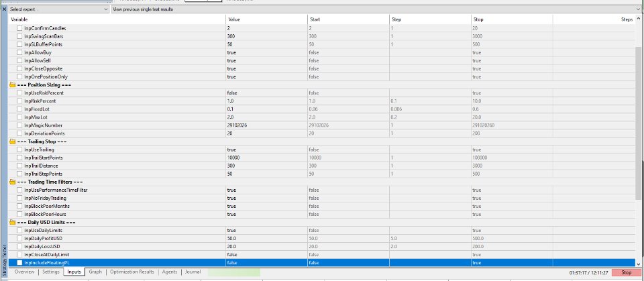Viewport: 644px width, 281px height.
Task: Toggle the InpSLBufferPoints checkbox
Action: coord(19,44)
